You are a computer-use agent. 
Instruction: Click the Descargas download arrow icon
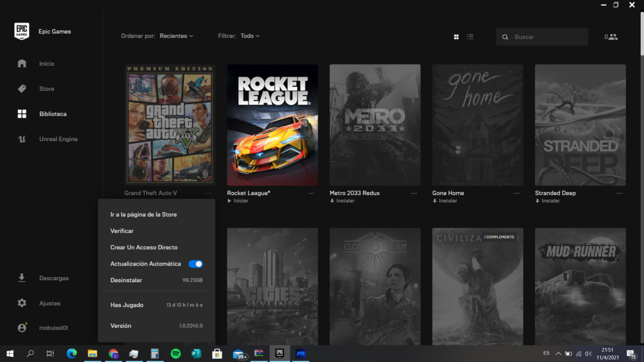click(x=22, y=278)
